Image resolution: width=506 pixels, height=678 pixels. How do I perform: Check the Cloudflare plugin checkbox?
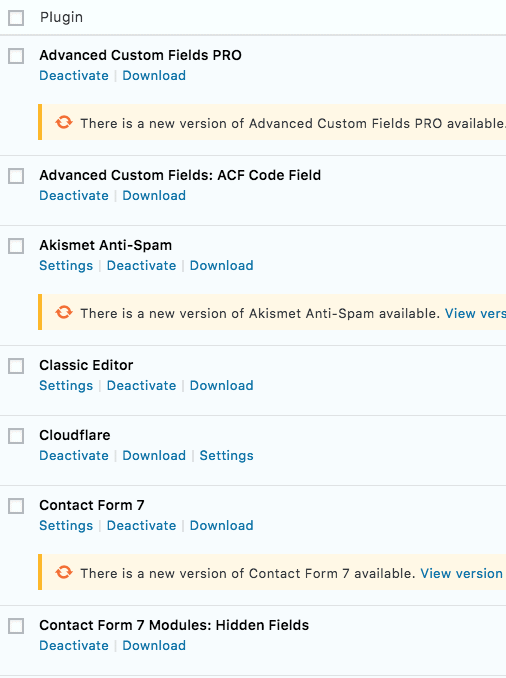[16, 436]
